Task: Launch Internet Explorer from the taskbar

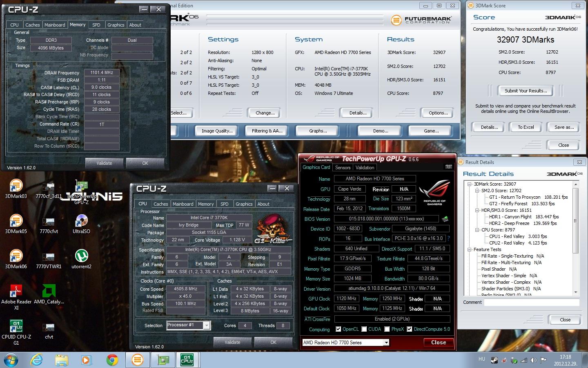Action: pos(37,360)
